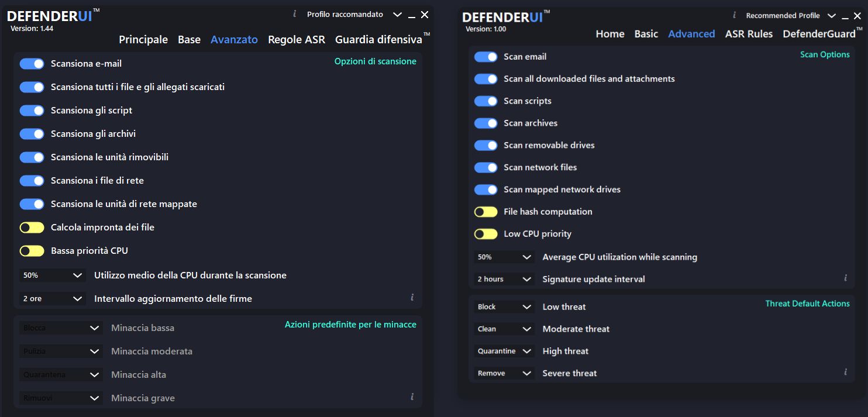The height and width of the screenshot is (417, 868).
Task: Enable Calcola impronta dei file switch
Action: click(32, 227)
